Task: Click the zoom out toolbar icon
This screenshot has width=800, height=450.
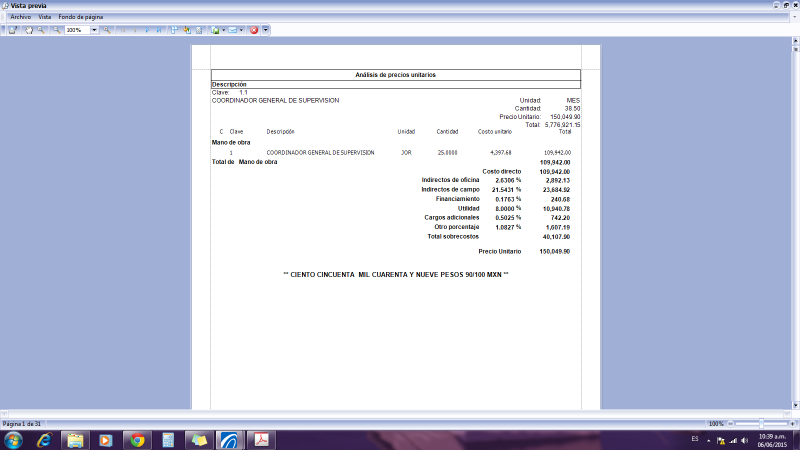Action: click(x=56, y=30)
